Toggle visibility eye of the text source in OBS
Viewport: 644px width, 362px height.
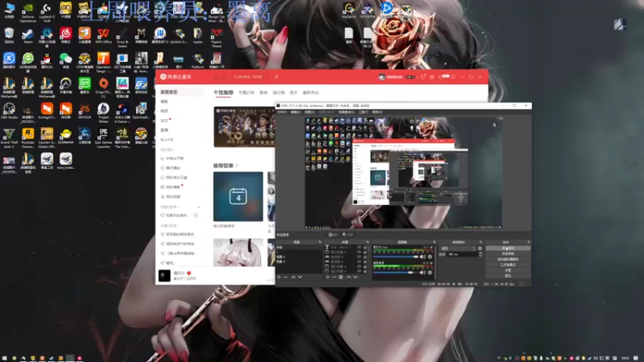click(x=359, y=248)
